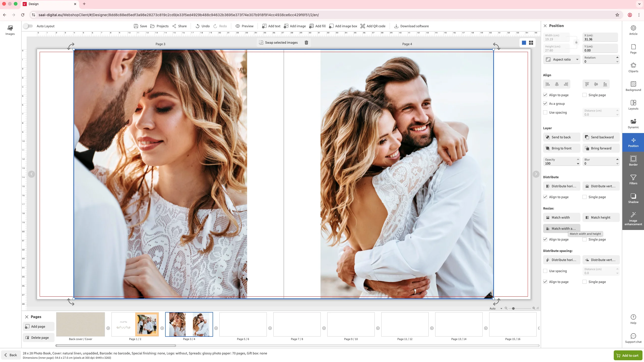Screen dimensions: 644x362
Task: Expand the Aspect ratio dropdown
Action: (x=577, y=60)
